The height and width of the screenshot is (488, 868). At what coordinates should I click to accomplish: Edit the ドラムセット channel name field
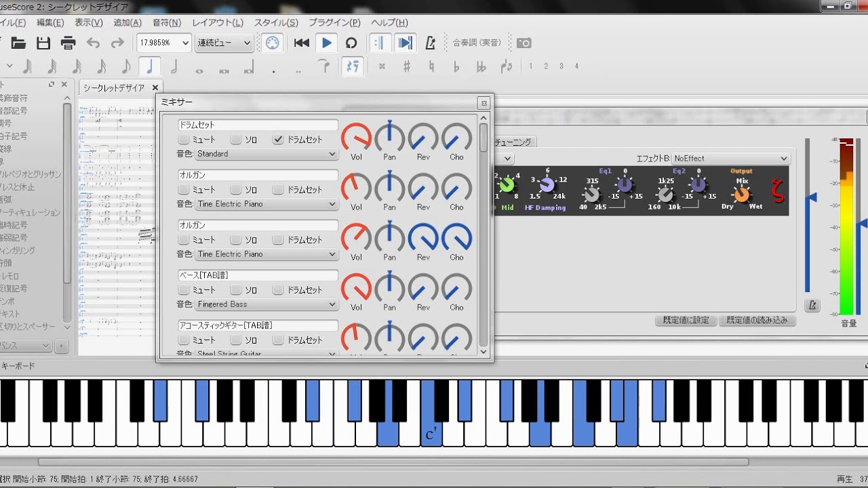258,125
